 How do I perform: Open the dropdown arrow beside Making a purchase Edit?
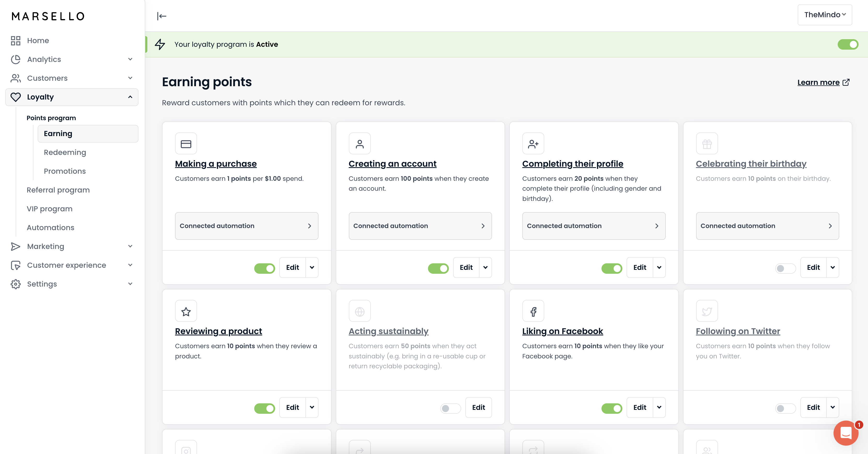coord(312,267)
